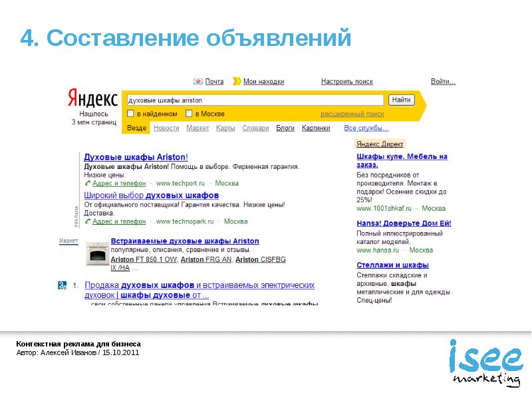Viewport: 532px width, 399px height.
Task: Open 'Настроить поиск' settings link
Action: 346,82
